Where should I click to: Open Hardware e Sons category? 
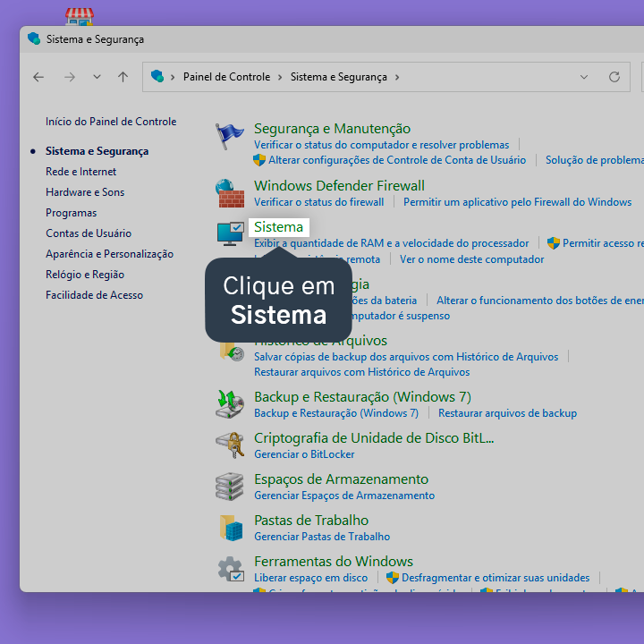click(85, 192)
